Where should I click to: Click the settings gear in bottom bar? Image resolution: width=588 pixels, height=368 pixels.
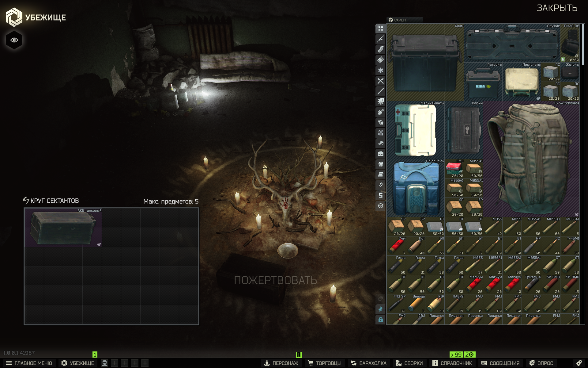[579, 363]
